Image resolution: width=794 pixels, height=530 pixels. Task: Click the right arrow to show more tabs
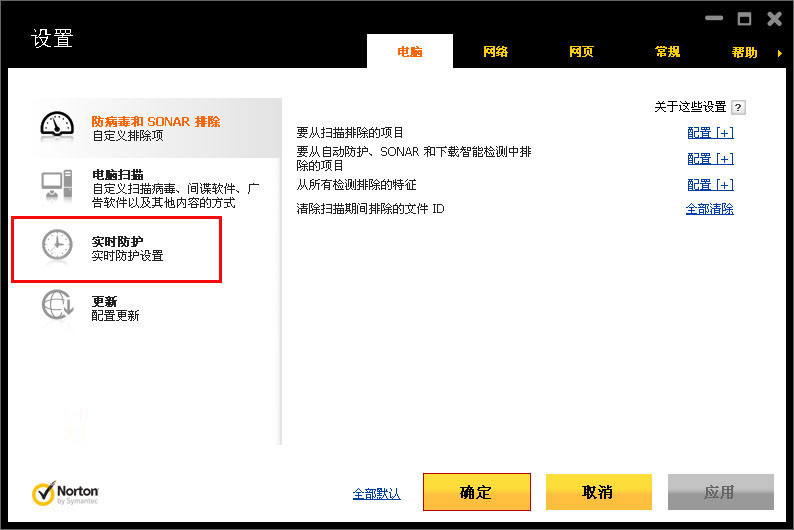[x=780, y=53]
